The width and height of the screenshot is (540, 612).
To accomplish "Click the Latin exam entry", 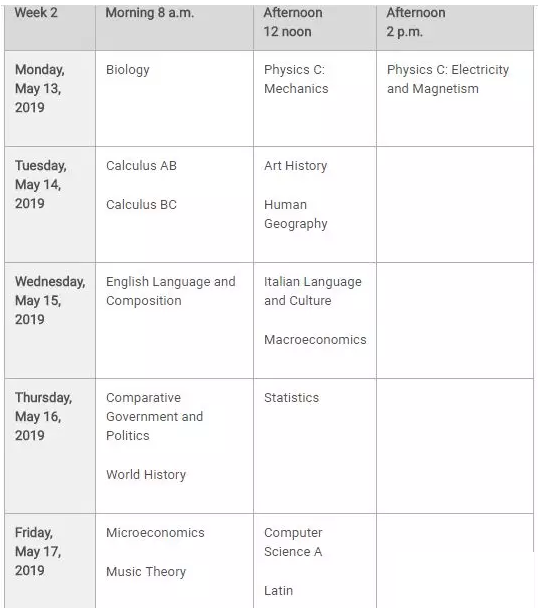I will [278, 591].
